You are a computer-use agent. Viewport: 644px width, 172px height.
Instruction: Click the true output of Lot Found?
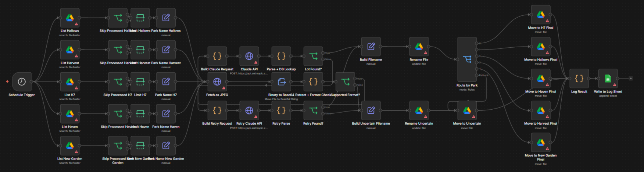[x=323, y=53]
